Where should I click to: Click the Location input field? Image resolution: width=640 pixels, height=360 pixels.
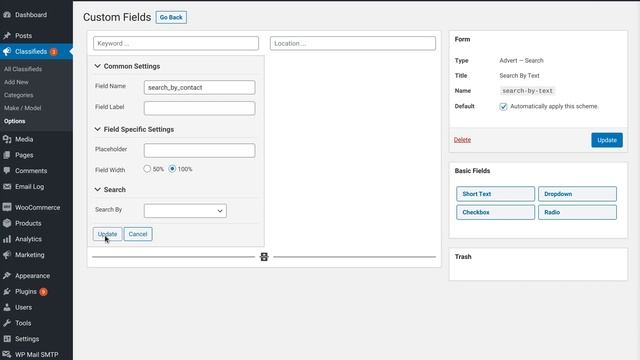353,43
